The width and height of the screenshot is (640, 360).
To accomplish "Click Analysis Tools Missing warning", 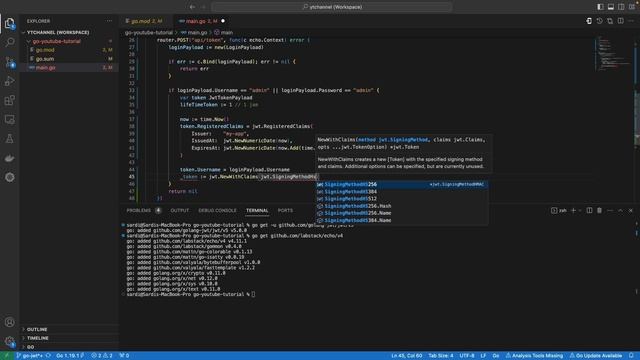I will (534, 356).
